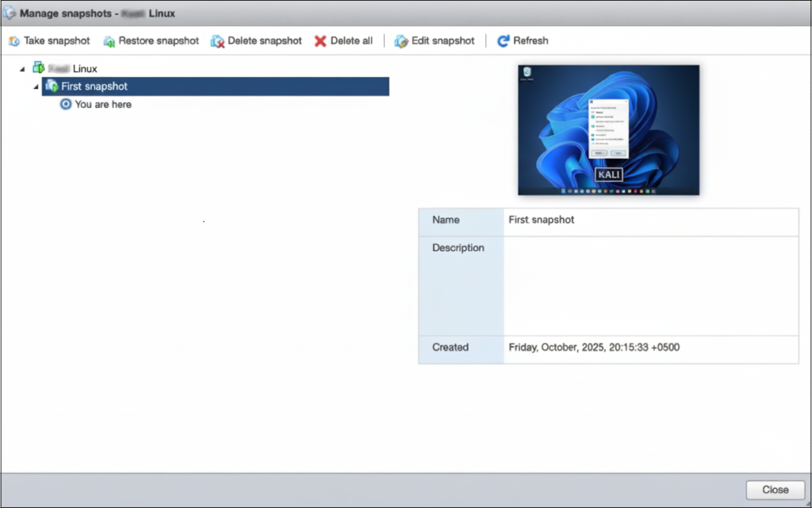Click the Description field area

(650, 286)
